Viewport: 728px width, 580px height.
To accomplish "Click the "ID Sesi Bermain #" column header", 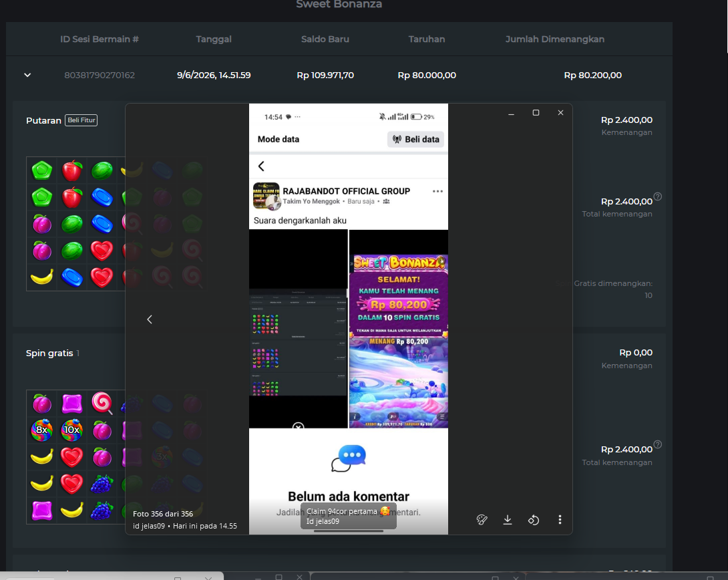I will (x=100, y=39).
